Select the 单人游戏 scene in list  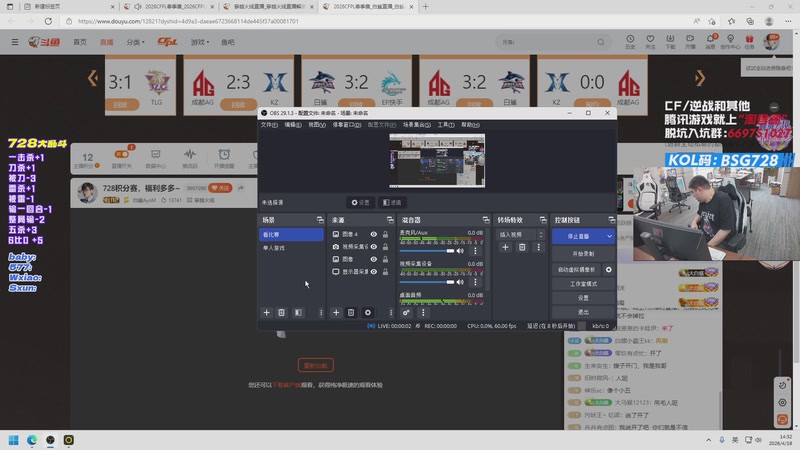(291, 247)
